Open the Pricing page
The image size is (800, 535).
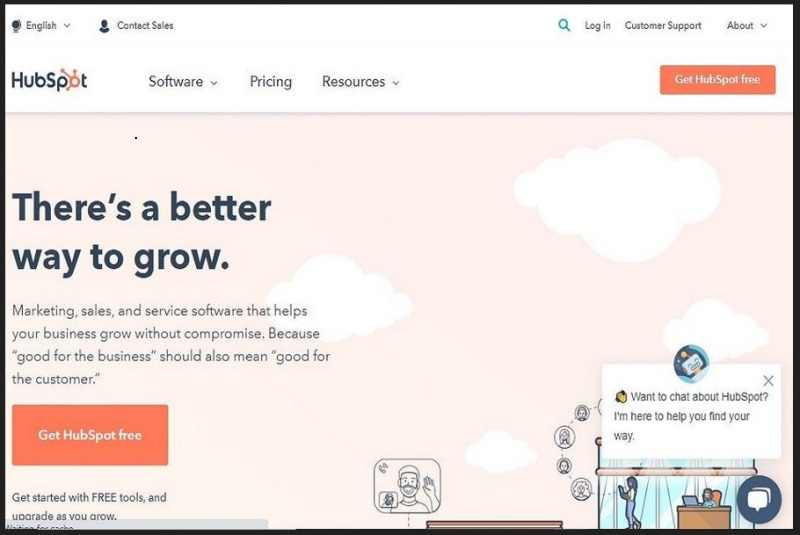271,82
